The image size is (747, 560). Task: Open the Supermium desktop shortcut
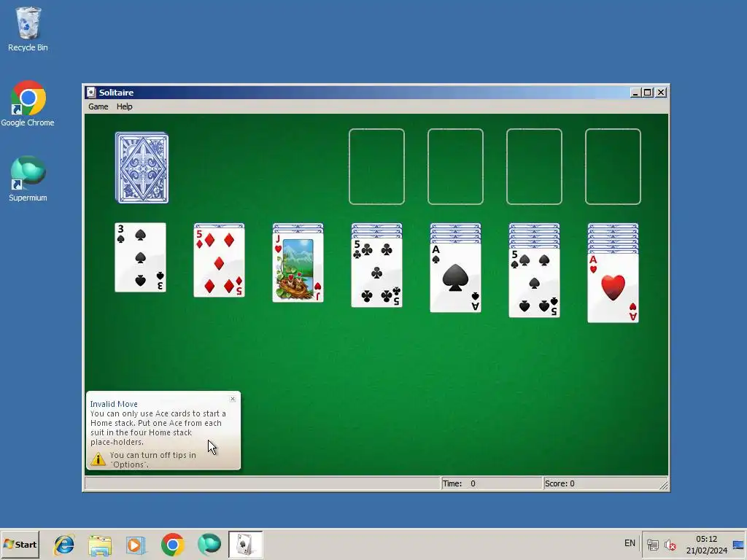pos(28,179)
